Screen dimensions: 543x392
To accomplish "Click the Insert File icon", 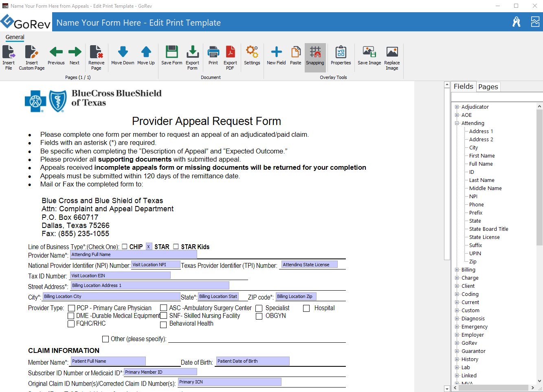I will coord(9,57).
